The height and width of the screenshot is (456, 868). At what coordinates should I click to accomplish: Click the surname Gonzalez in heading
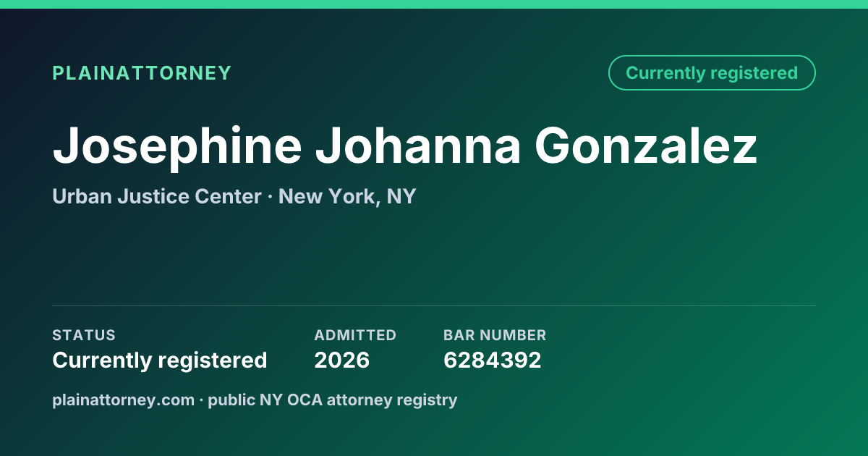tap(646, 145)
